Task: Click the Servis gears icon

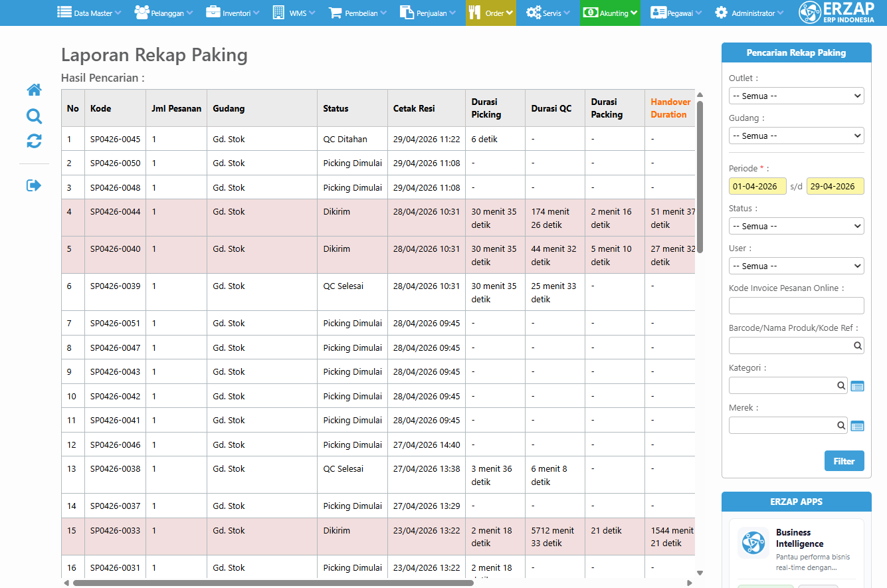Action: point(534,12)
